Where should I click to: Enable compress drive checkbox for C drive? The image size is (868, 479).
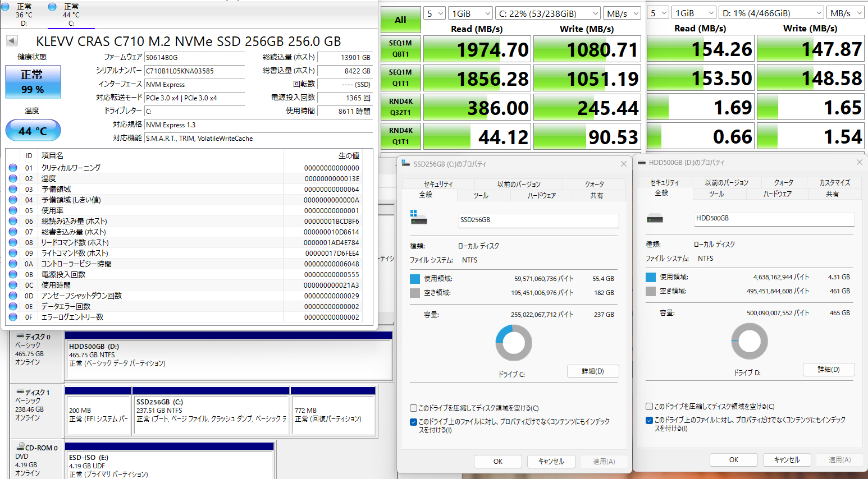click(x=414, y=408)
